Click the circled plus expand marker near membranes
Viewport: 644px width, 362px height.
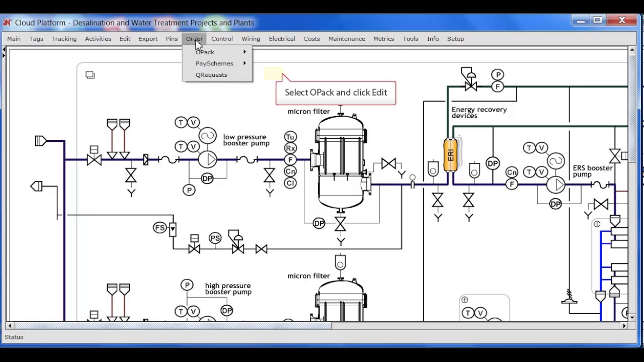[597, 224]
